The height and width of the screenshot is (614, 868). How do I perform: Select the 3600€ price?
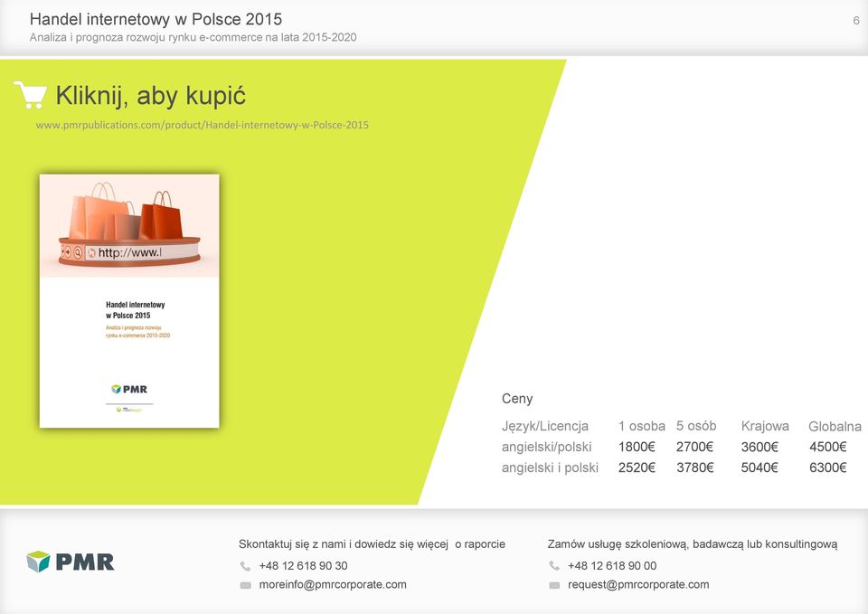(x=759, y=447)
